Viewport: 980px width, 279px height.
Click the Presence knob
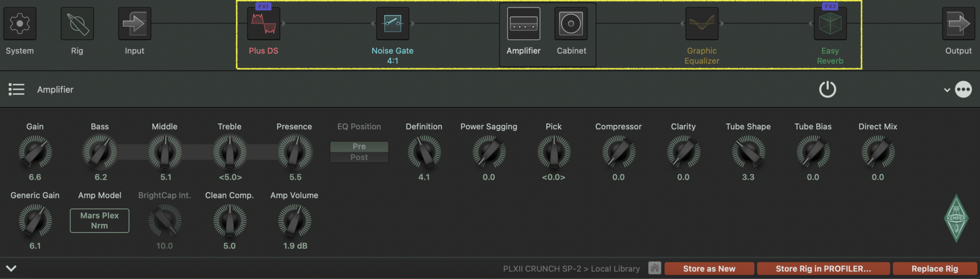[x=295, y=152]
